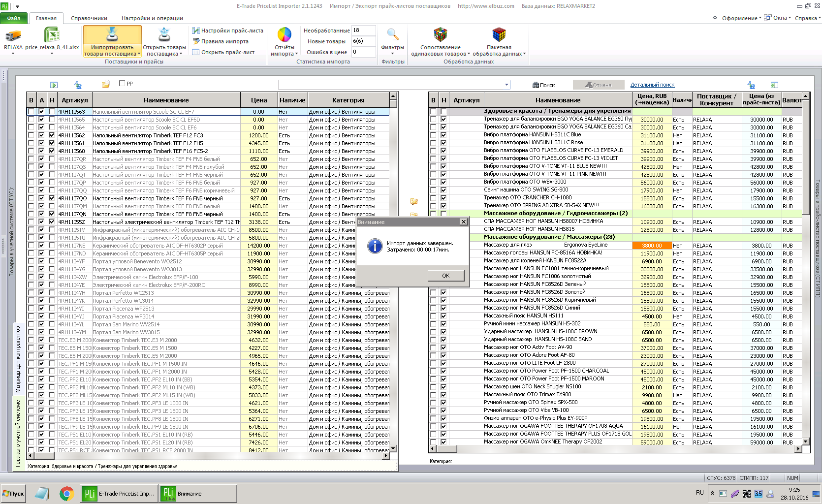This screenshot has width=822, height=504.
Task: Click the green left-arrow panel icon above the right table
Action: coord(774,85)
